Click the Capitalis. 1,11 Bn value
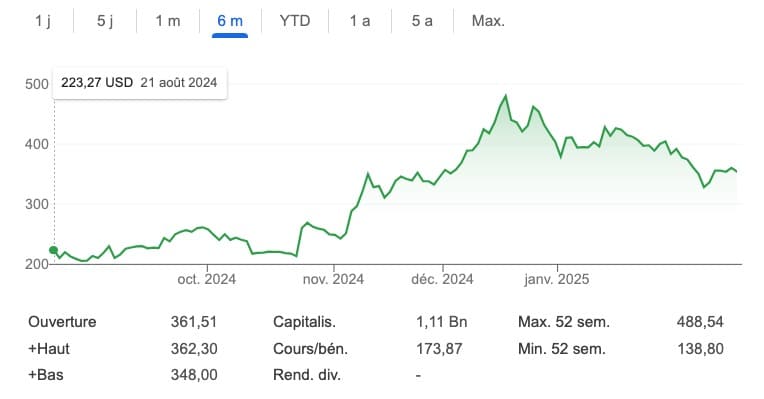Screen dimensions: 764x399 click(441, 322)
